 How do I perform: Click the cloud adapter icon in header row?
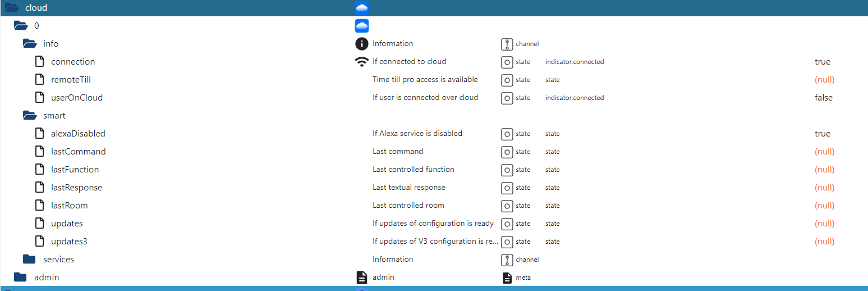[362, 8]
